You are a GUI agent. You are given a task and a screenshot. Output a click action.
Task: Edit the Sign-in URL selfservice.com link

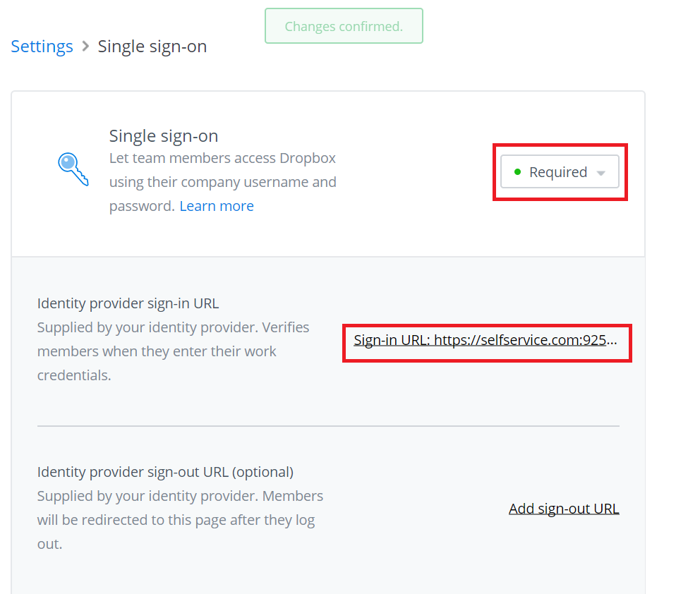coord(485,340)
